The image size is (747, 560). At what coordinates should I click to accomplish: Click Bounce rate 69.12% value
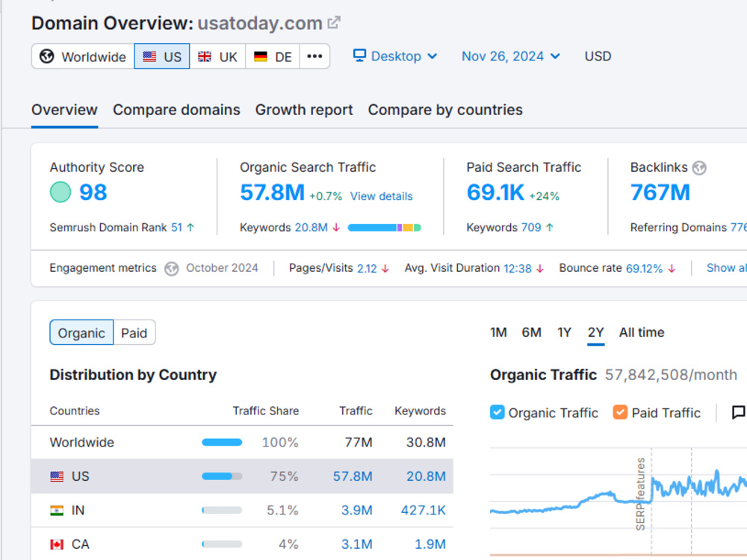pyautogui.click(x=644, y=269)
